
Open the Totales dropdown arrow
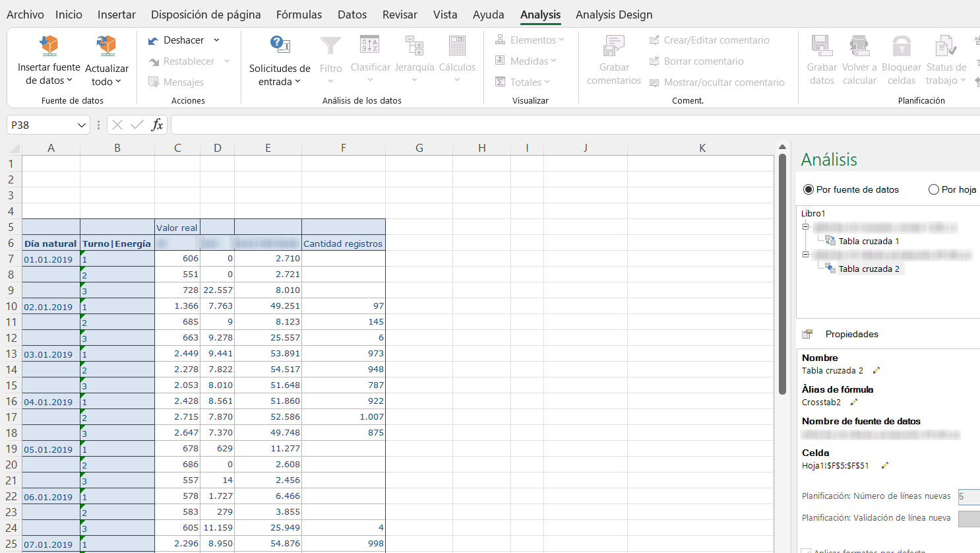(x=547, y=82)
